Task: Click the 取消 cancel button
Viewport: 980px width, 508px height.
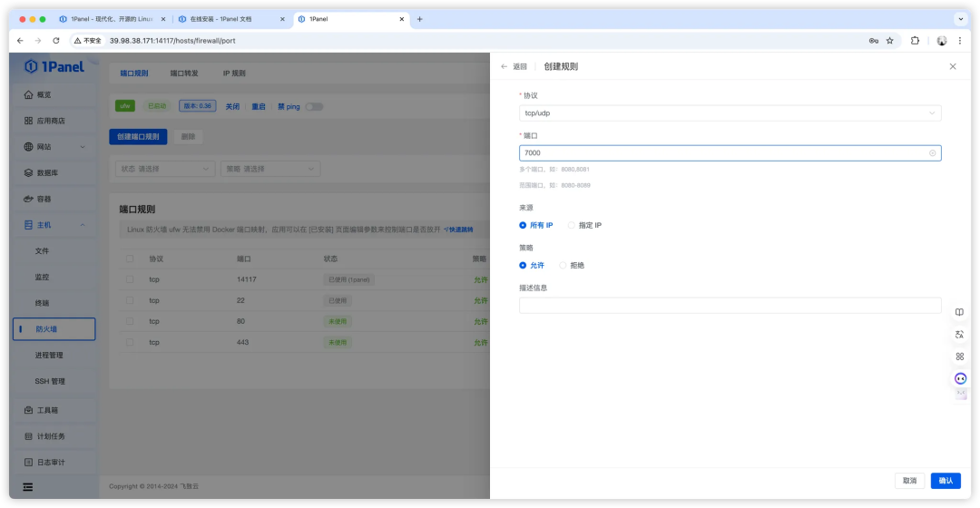Action: (909, 481)
